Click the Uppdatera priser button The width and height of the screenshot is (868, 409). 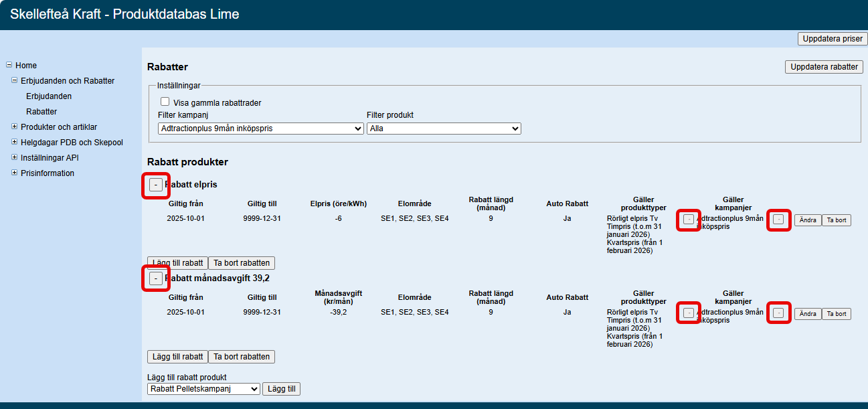tap(833, 39)
